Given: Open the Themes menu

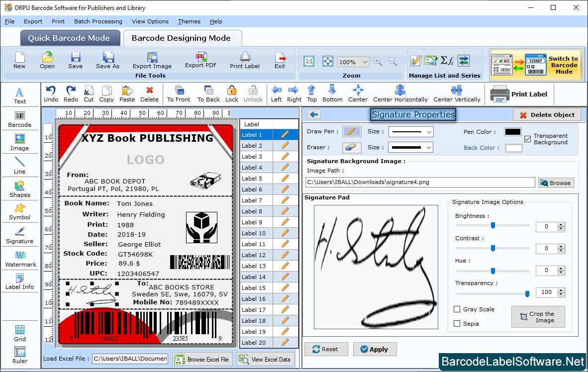Looking at the screenshot, I should point(189,21).
